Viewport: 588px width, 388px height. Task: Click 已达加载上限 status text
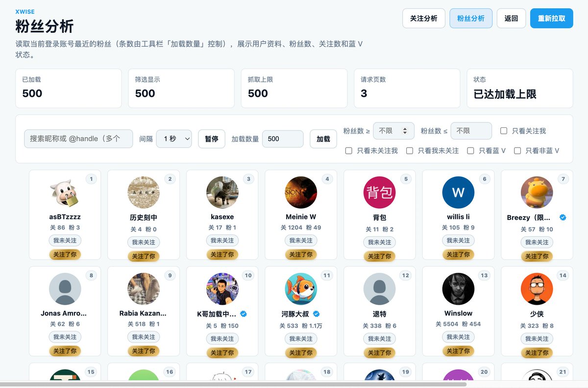point(505,94)
